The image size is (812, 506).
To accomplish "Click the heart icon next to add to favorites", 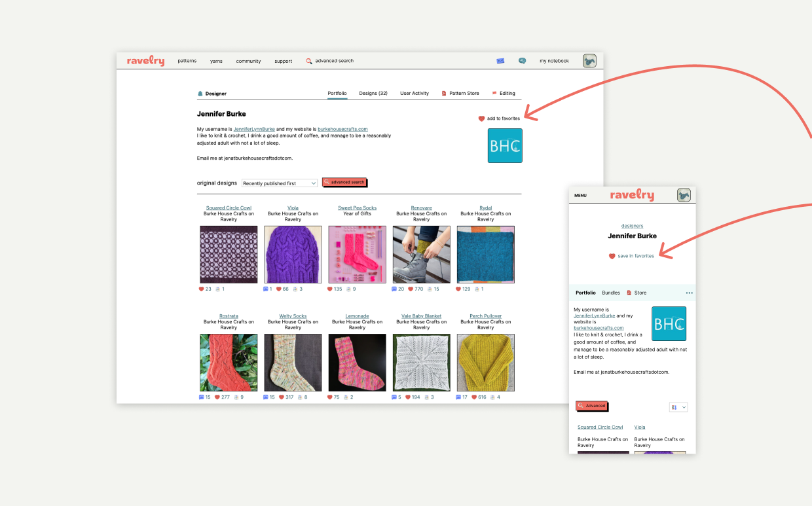I will [481, 118].
